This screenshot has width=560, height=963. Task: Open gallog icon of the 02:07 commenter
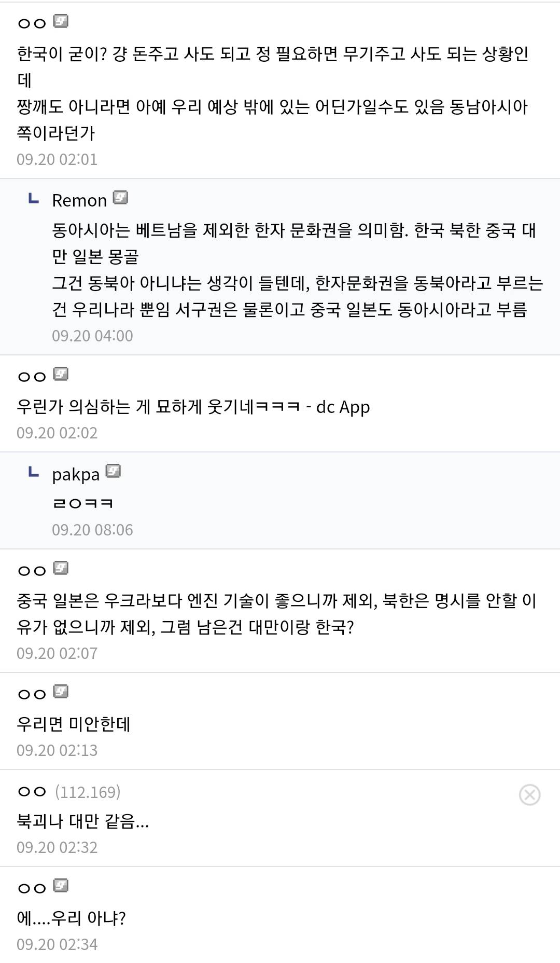click(x=61, y=568)
